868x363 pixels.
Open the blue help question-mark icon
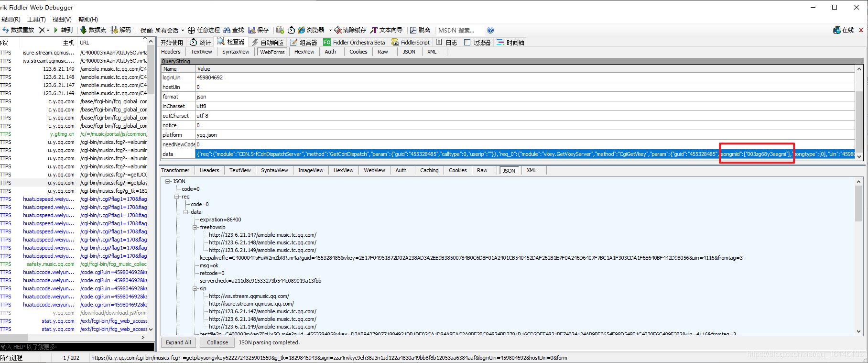490,30
